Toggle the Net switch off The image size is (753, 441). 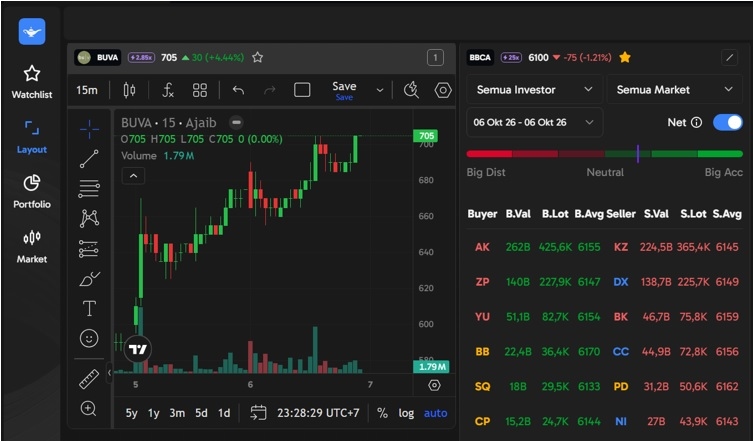click(x=728, y=122)
